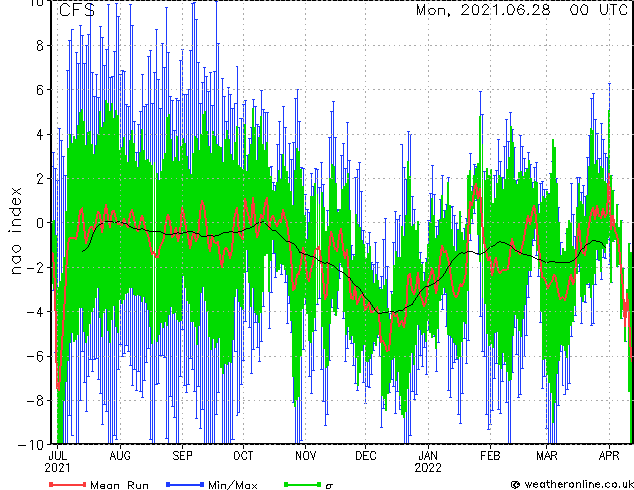Click the OCT month label
The width and height of the screenshot is (634, 490).
(243, 456)
